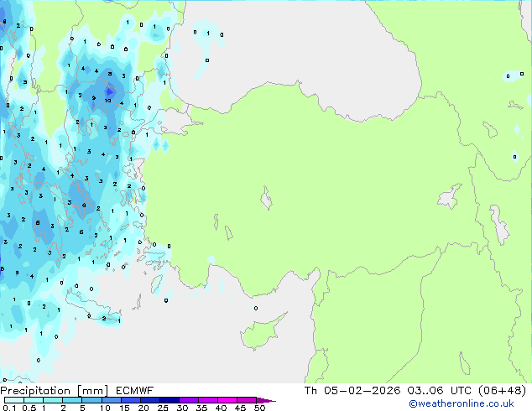Click the 'Precipitation [mm]' title label
Viewport: 532px width, 411px height.
(x=55, y=391)
